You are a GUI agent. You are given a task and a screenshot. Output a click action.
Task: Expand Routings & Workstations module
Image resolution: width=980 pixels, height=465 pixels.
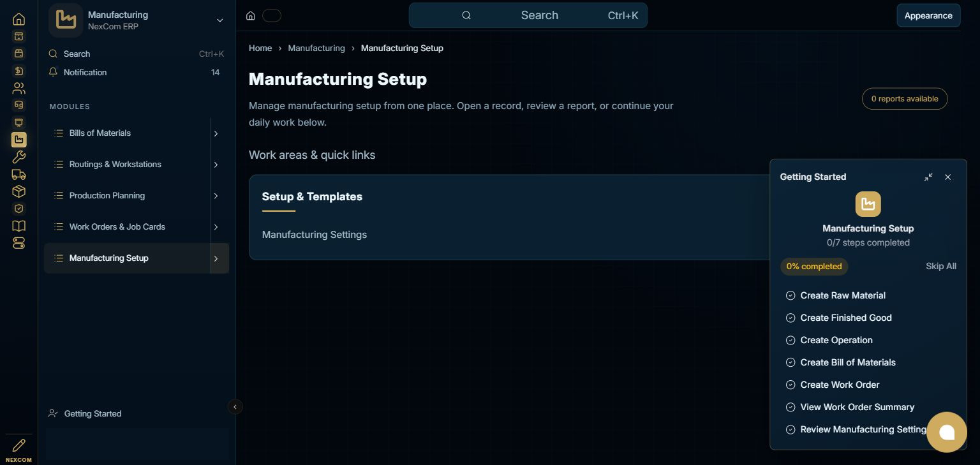coord(216,165)
